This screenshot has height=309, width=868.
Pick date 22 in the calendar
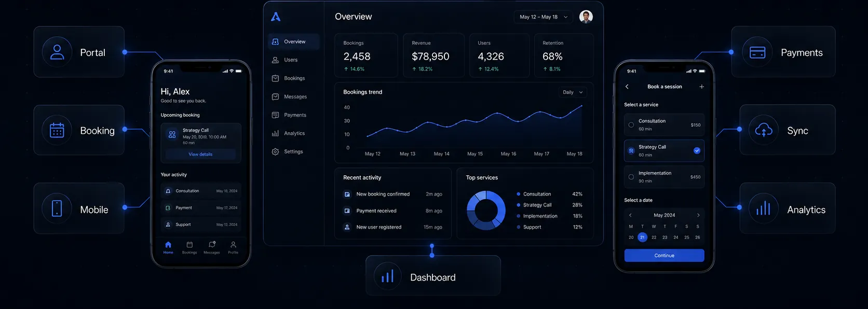pos(654,237)
